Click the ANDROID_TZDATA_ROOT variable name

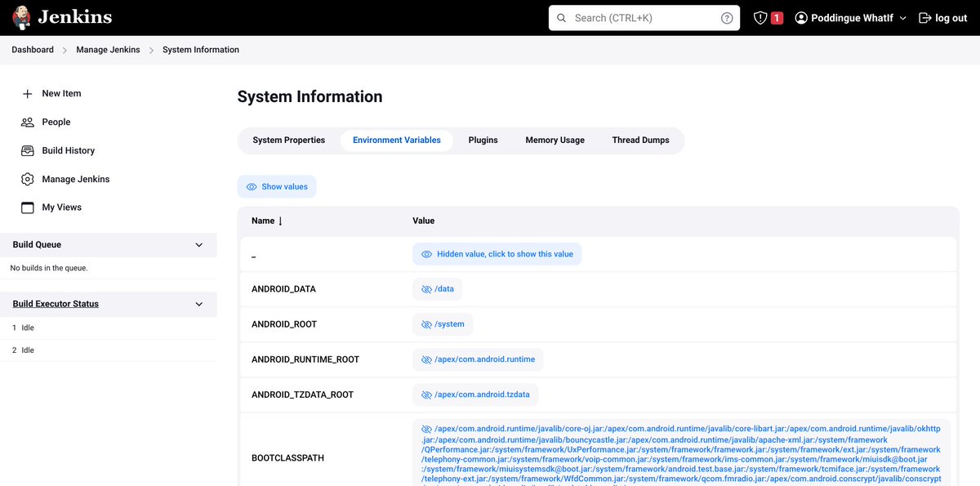click(303, 395)
